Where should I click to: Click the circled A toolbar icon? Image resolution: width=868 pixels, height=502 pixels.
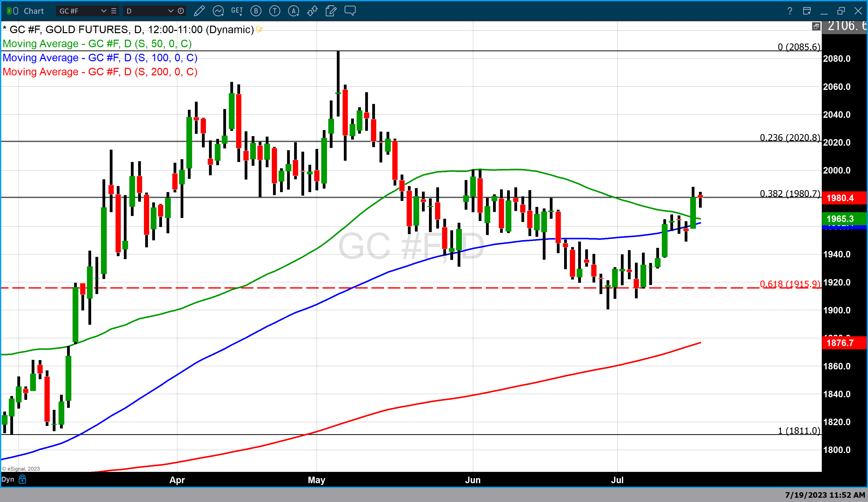coord(293,11)
